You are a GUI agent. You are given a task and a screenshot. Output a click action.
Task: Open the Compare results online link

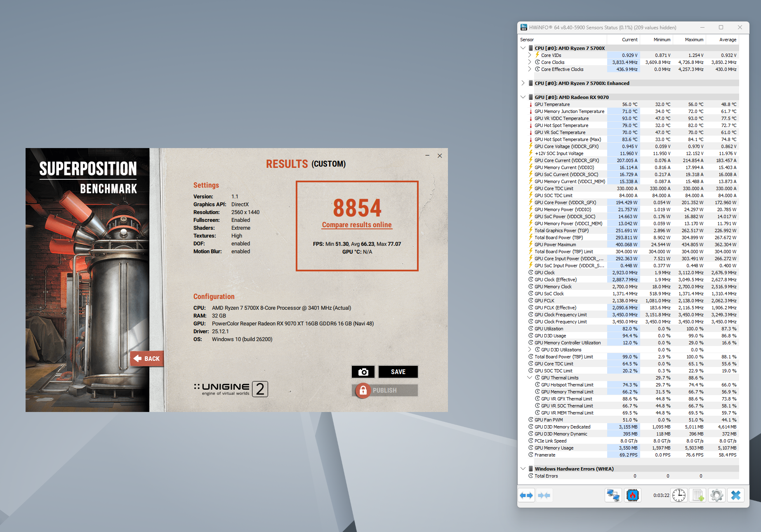(357, 225)
